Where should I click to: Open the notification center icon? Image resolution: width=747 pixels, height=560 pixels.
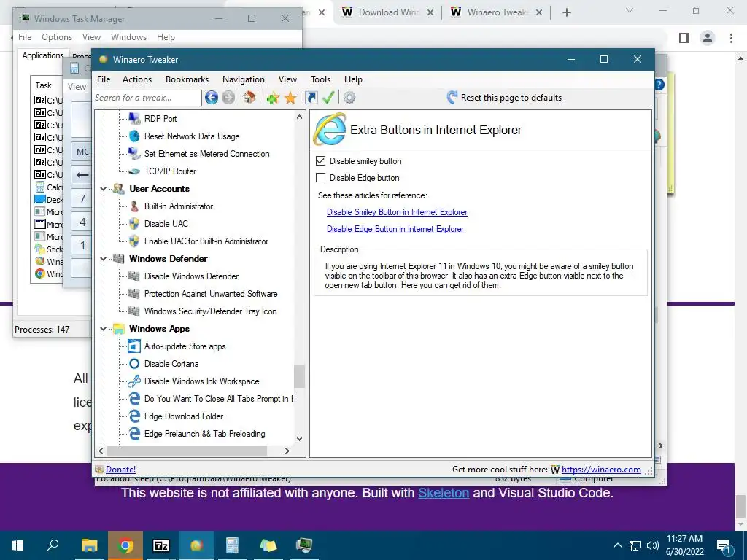coord(724,545)
